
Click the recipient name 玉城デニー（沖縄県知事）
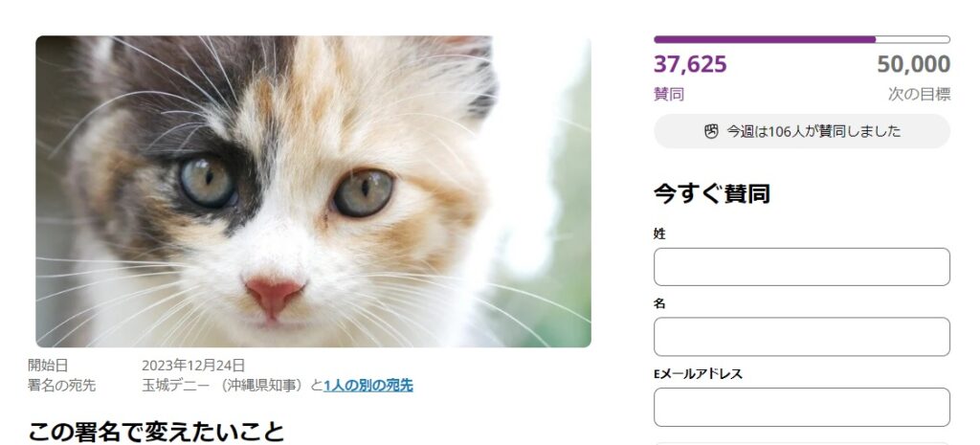point(224,386)
